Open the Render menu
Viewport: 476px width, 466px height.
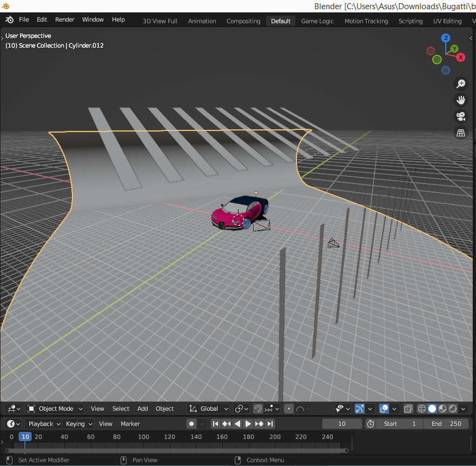click(65, 19)
